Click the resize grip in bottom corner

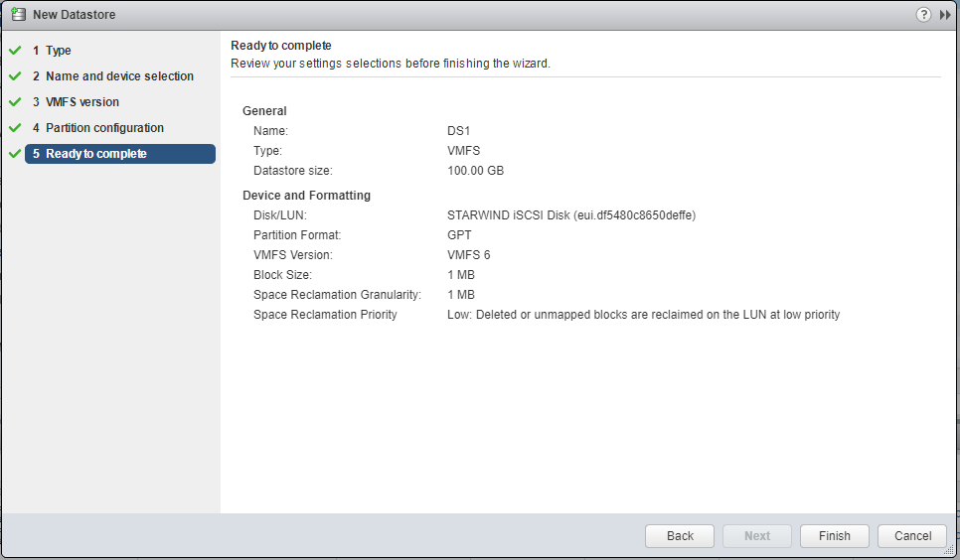coord(952,552)
